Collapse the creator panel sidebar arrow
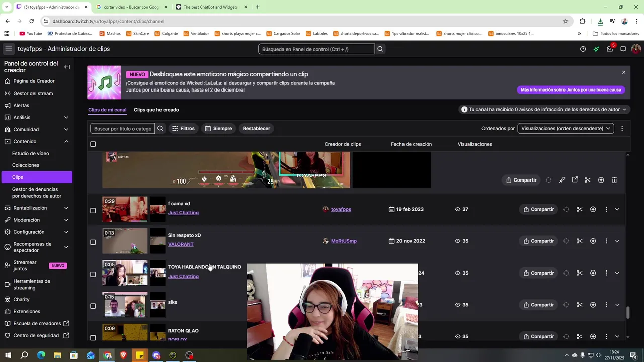 [67, 67]
